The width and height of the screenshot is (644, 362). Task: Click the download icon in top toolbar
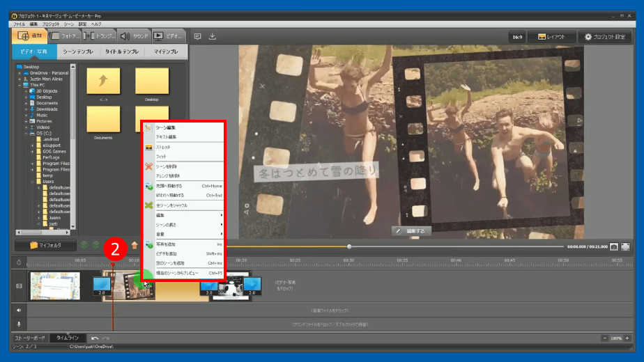point(213,37)
